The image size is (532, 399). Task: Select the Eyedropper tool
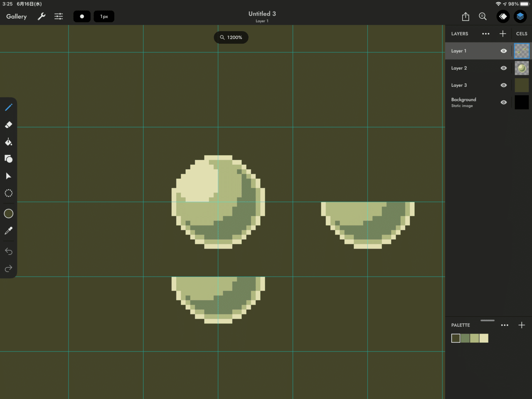tap(8, 230)
